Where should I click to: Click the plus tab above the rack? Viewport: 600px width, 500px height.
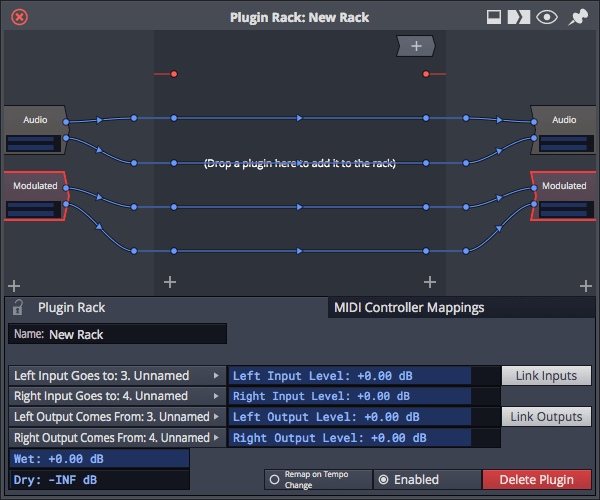pyautogui.click(x=415, y=46)
